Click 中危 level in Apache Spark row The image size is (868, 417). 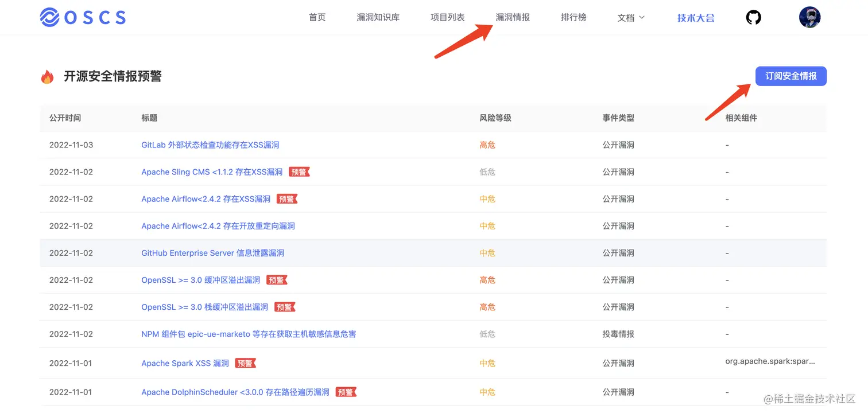(x=487, y=363)
